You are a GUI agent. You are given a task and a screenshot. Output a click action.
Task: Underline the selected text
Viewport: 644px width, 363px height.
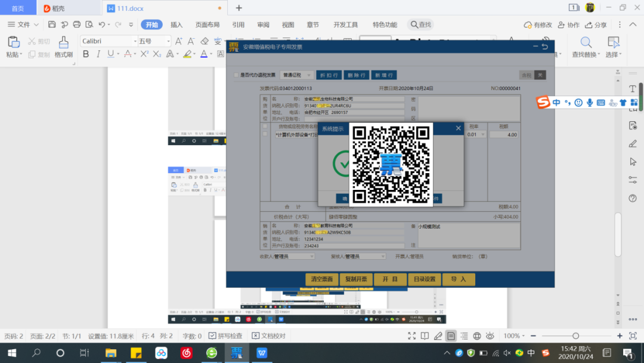[x=110, y=54]
